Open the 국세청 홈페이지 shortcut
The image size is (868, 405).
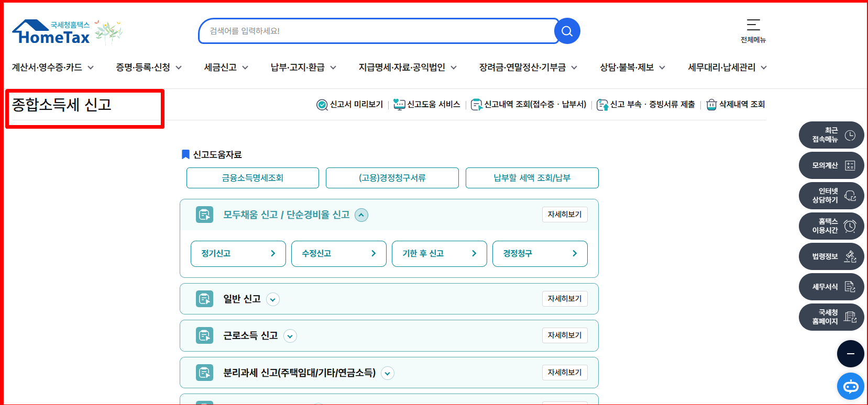click(831, 317)
